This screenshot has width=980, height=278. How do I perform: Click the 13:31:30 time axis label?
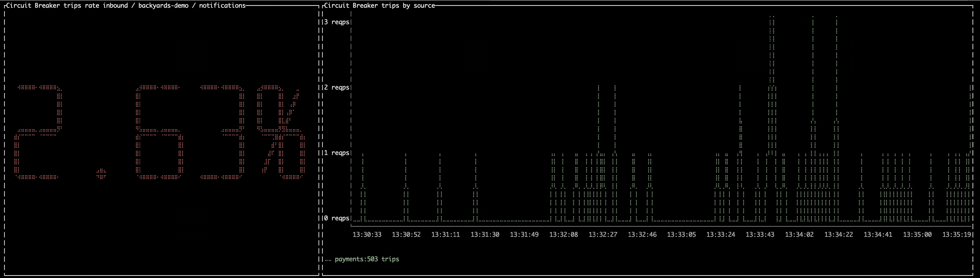point(485,234)
